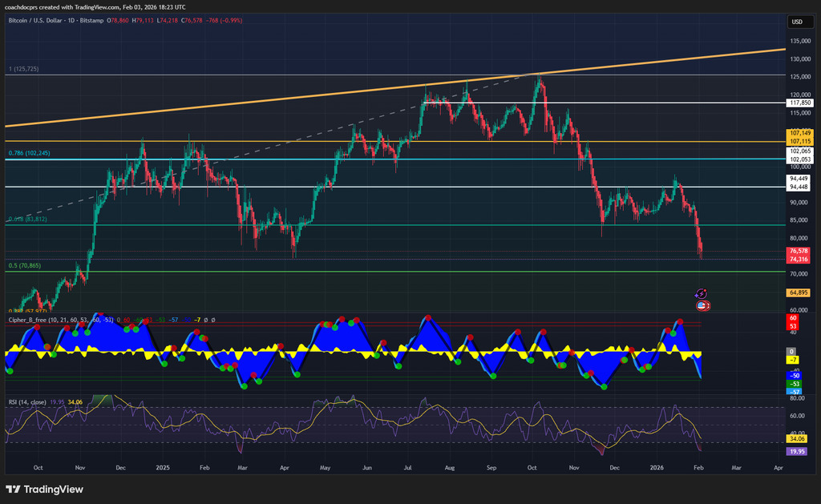This screenshot has width=821, height=504.
Task: Click the 2025 marker on time axis
Action: [163, 466]
